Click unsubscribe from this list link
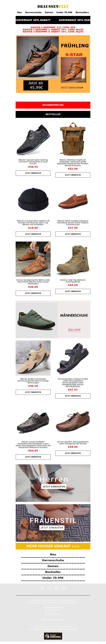Image resolution: width=106 pixels, height=644 pixels. pyautogui.click(x=67, y=629)
